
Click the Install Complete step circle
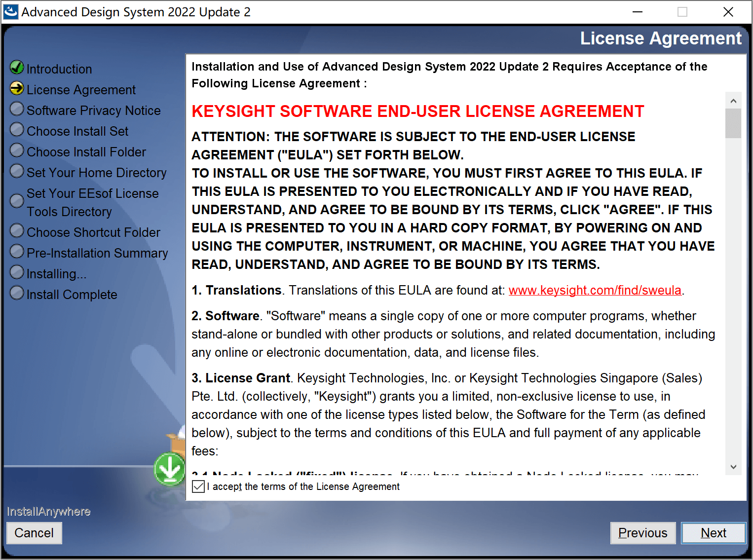click(16, 293)
